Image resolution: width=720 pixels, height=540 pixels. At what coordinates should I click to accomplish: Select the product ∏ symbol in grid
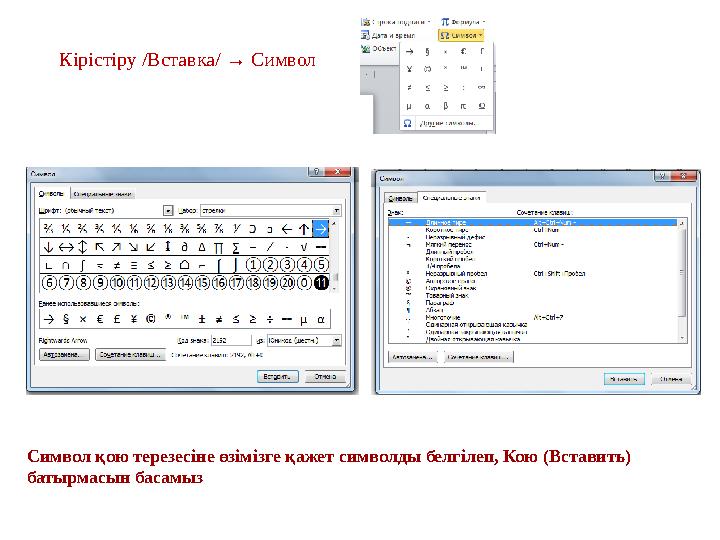(x=219, y=247)
